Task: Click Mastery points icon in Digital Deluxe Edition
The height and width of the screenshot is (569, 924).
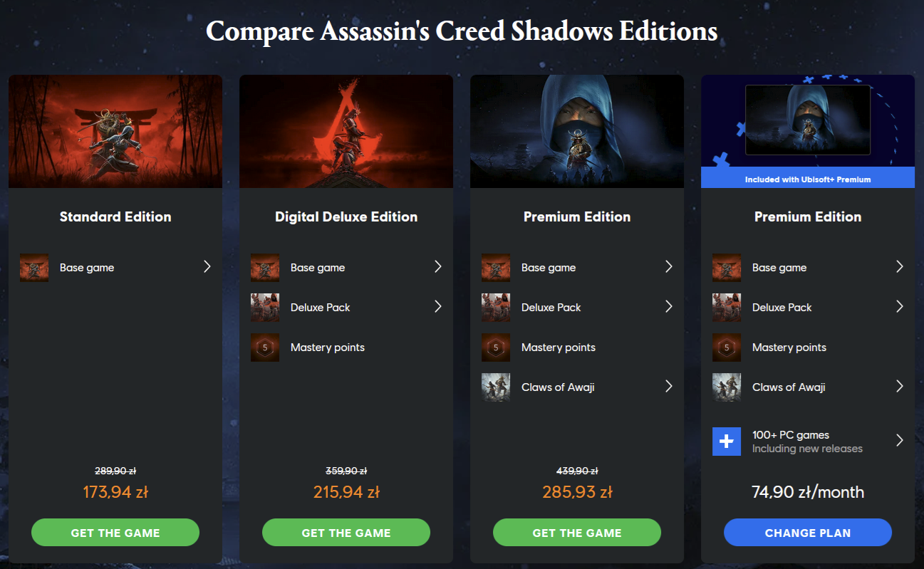Action: 265,348
